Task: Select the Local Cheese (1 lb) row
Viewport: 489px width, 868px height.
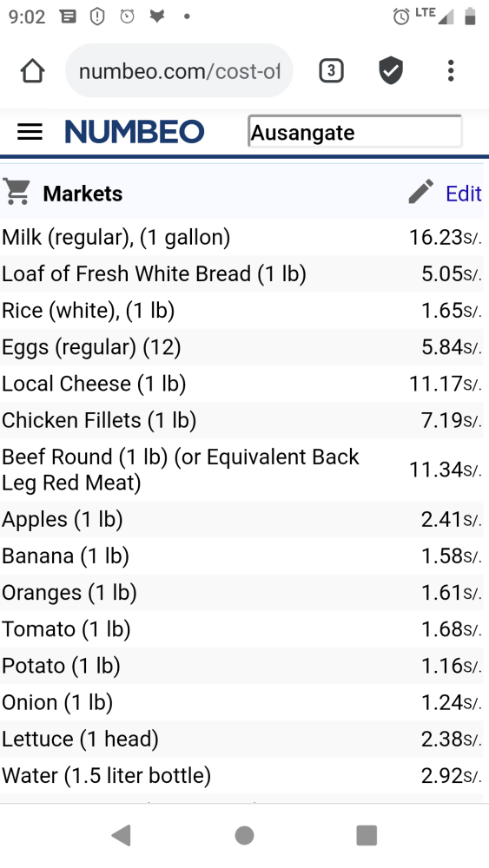Action: pyautogui.click(x=241, y=384)
